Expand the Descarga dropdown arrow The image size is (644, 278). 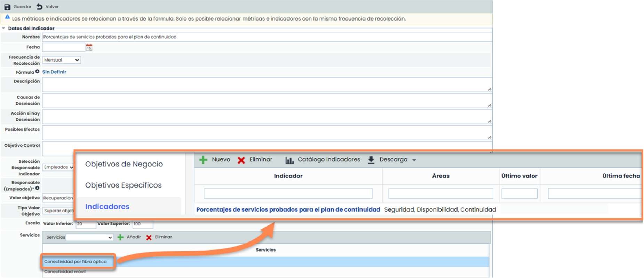[414, 160]
